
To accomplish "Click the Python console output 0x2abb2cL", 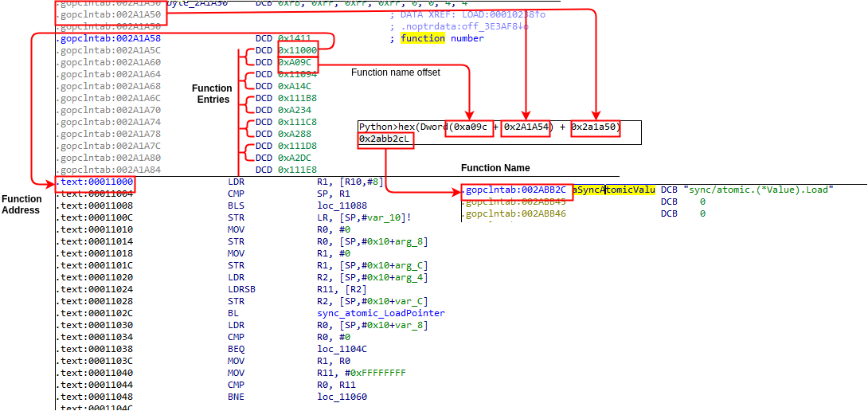I will pos(385,139).
